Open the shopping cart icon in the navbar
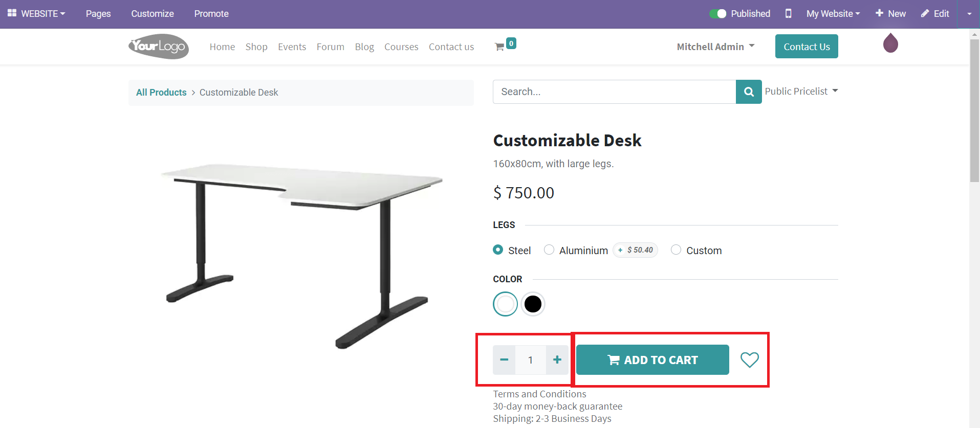The image size is (980, 428). tap(499, 46)
